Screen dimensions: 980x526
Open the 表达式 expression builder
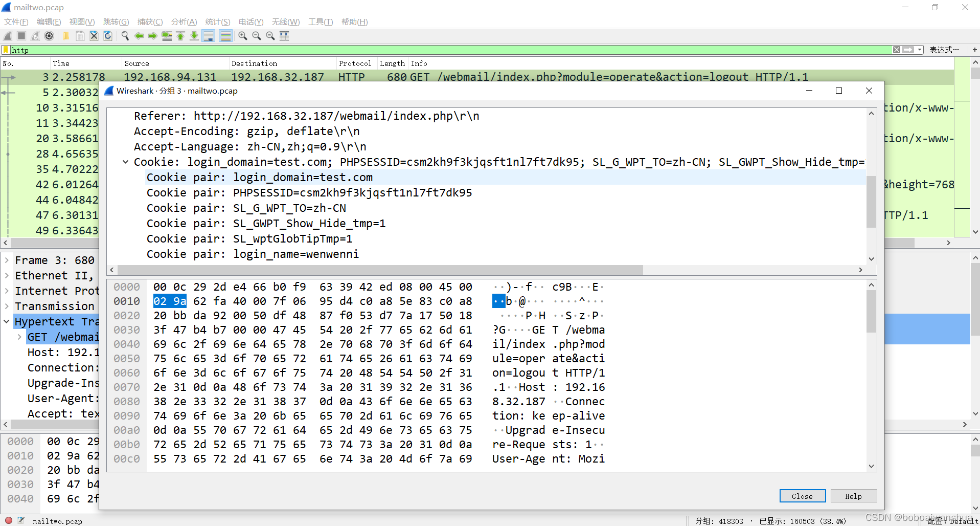(944, 50)
